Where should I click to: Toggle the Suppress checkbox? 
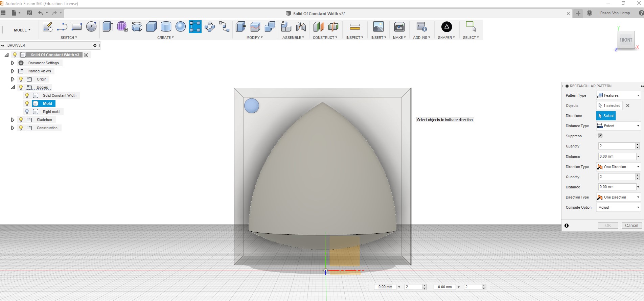[600, 136]
